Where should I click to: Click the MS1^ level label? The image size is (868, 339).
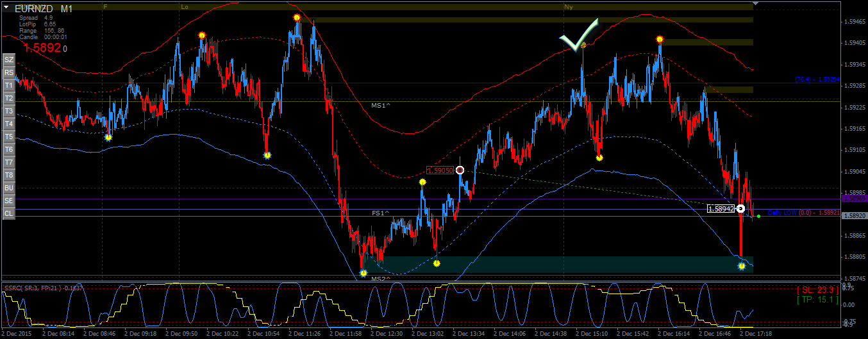(381, 104)
